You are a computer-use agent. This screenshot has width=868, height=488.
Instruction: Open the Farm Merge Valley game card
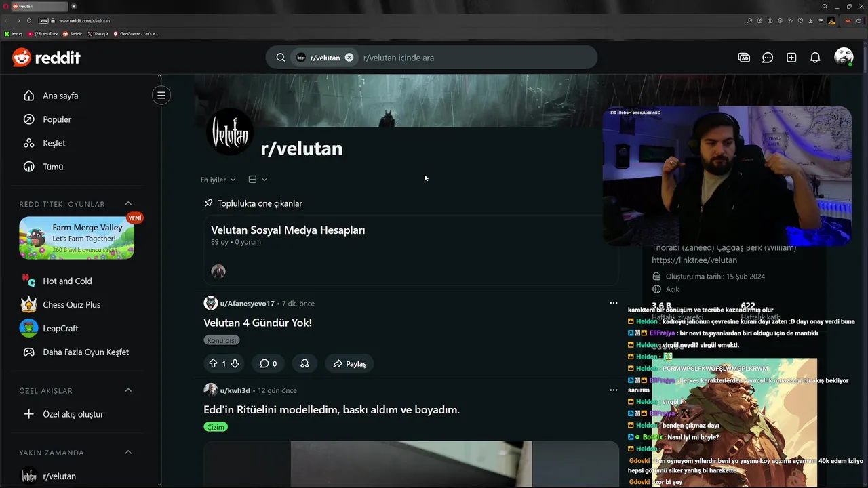coord(77,238)
